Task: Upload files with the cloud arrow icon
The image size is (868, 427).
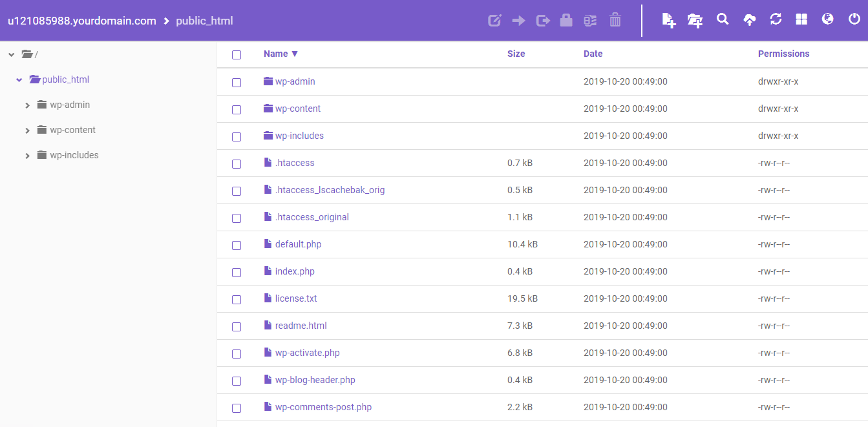Action: click(x=749, y=20)
